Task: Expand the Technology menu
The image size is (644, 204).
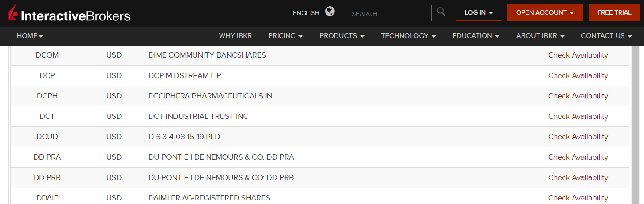Action: point(408,36)
